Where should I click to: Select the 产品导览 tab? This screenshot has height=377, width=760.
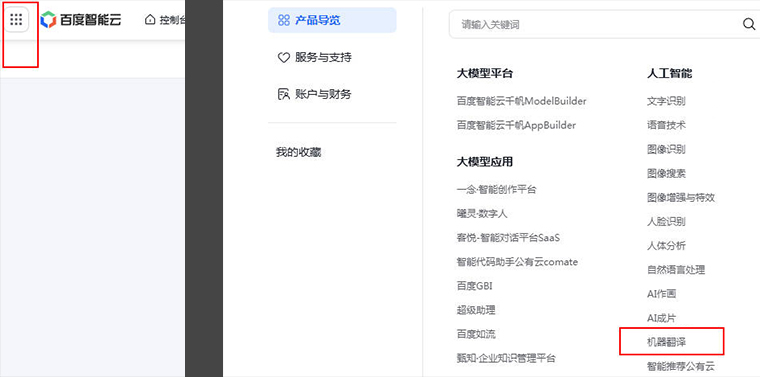pyautogui.click(x=332, y=20)
